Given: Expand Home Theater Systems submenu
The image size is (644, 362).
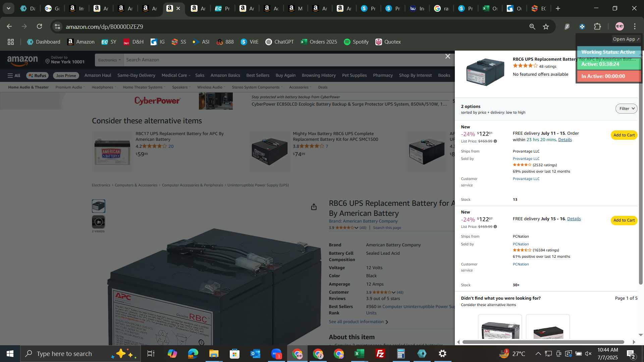Looking at the screenshot, I should (x=144, y=87).
